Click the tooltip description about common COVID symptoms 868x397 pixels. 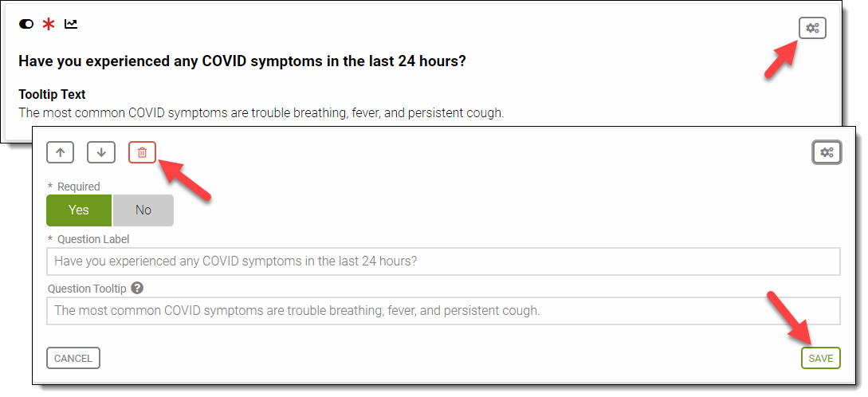click(x=261, y=112)
